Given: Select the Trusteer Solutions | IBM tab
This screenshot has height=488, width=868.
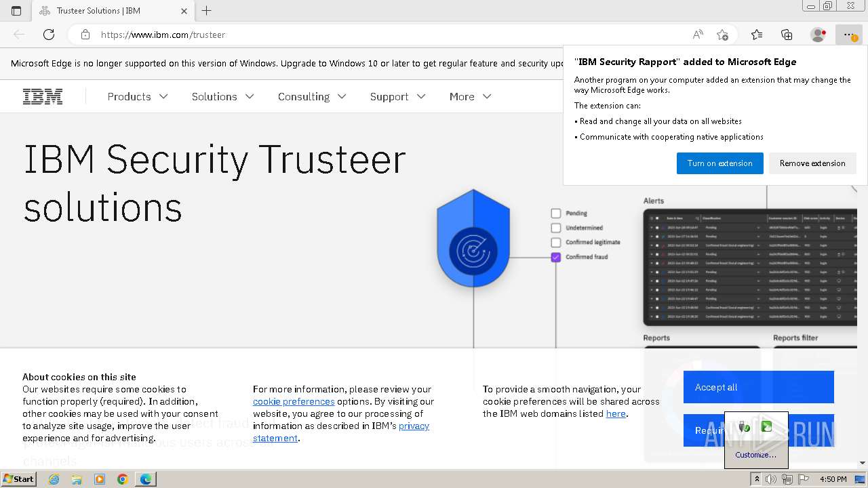Looking at the screenshot, I should (112, 11).
